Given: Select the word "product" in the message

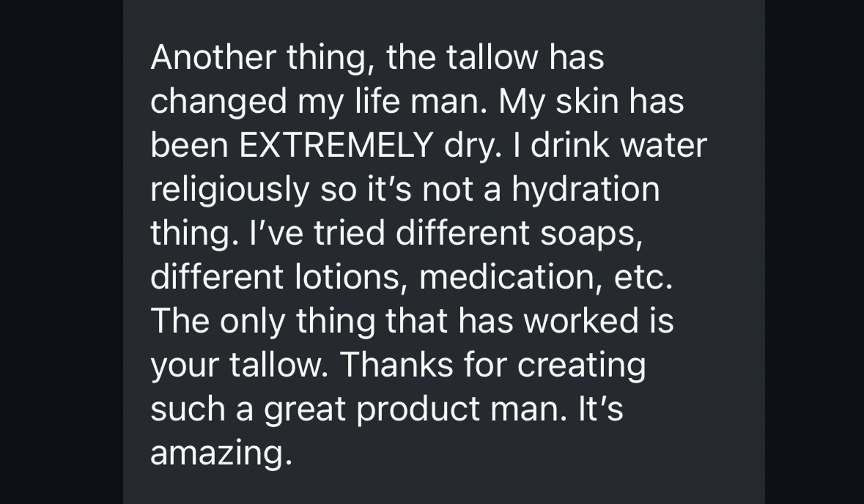Looking at the screenshot, I should tap(418, 409).
